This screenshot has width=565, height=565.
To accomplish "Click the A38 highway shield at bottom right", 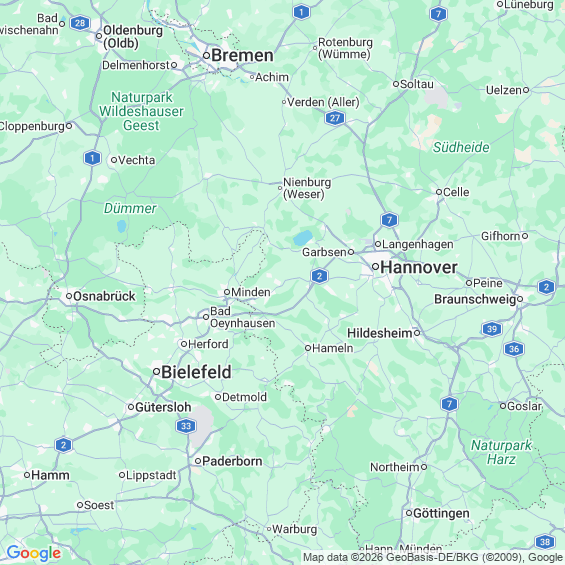I will coord(545,542).
